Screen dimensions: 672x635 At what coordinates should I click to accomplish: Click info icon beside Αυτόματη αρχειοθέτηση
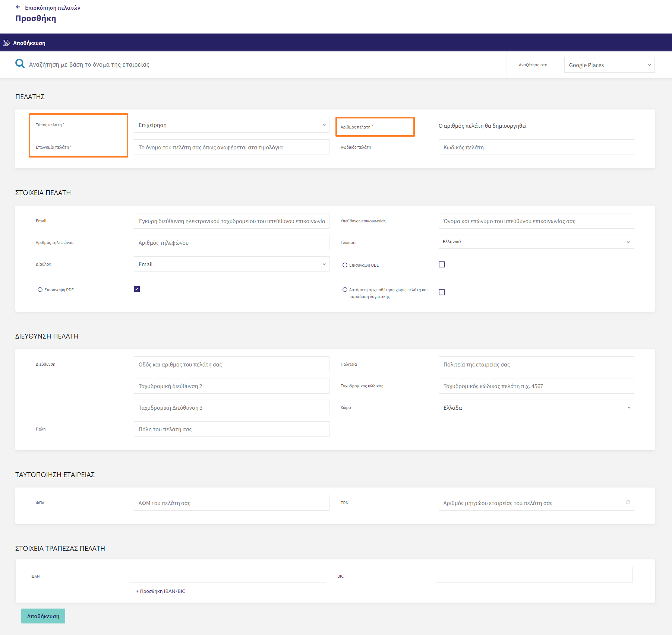click(x=345, y=290)
